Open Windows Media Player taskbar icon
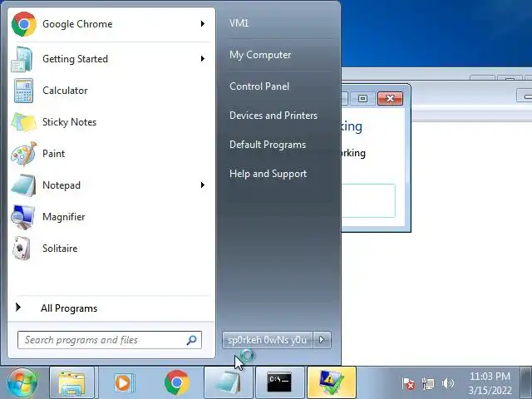 click(124, 382)
